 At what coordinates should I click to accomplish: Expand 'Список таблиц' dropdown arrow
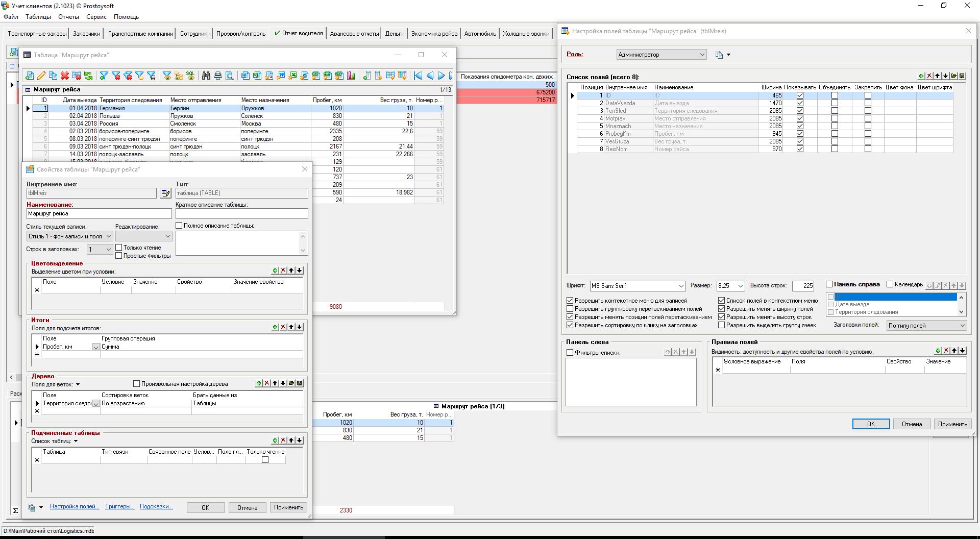pos(76,441)
